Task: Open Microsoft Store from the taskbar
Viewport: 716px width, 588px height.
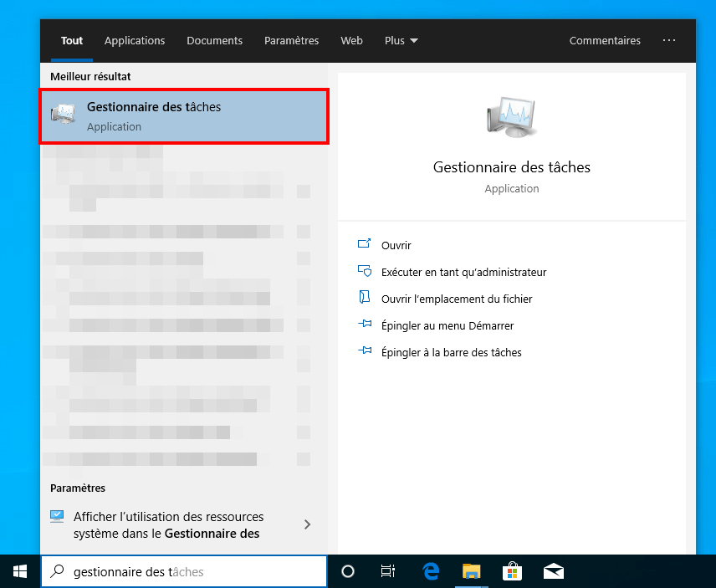Action: [x=512, y=571]
